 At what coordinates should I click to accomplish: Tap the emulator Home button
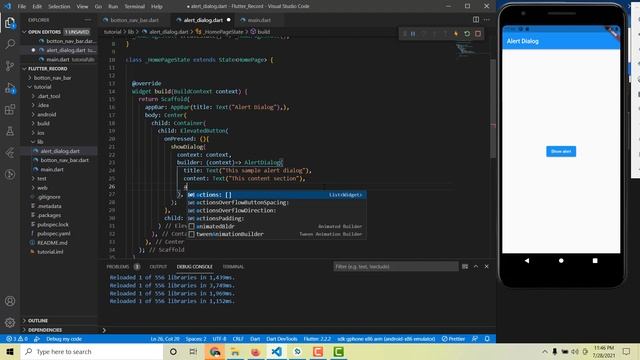[x=561, y=260]
